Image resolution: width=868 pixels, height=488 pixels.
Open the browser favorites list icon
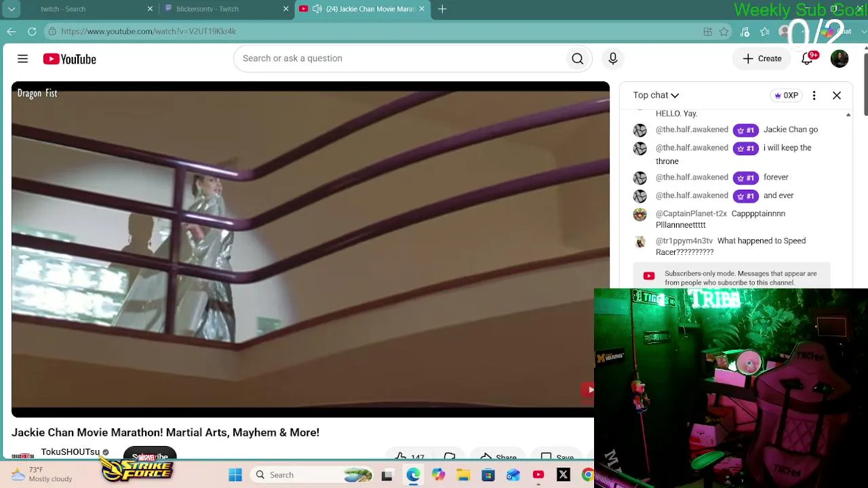pos(765,31)
